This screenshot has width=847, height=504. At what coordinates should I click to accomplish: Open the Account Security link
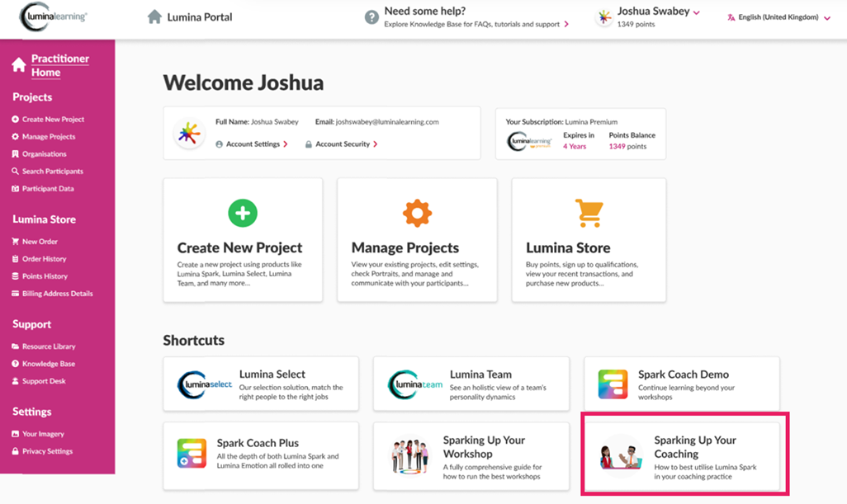[x=343, y=144]
